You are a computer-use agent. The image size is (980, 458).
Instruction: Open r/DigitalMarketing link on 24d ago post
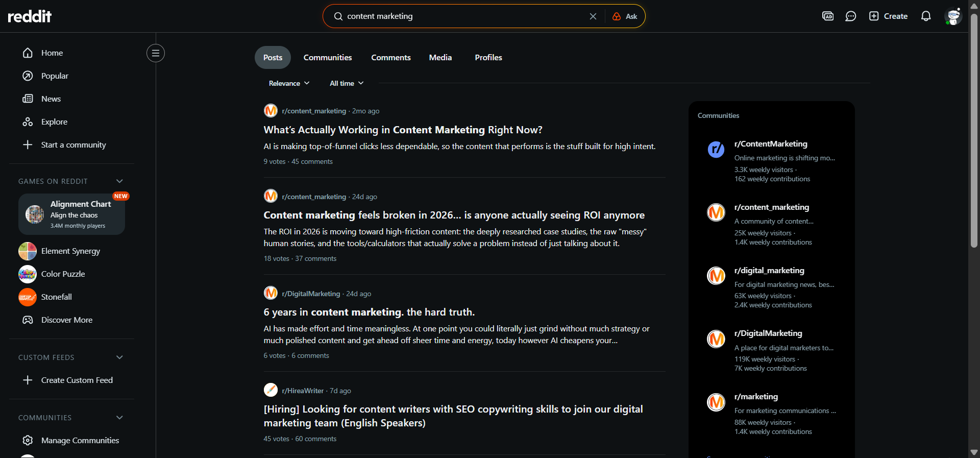[311, 294]
